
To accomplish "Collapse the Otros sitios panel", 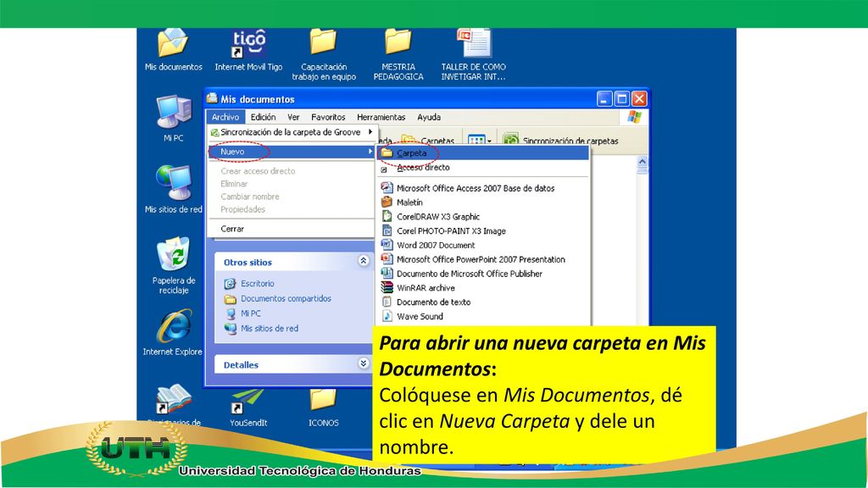I will [x=363, y=261].
